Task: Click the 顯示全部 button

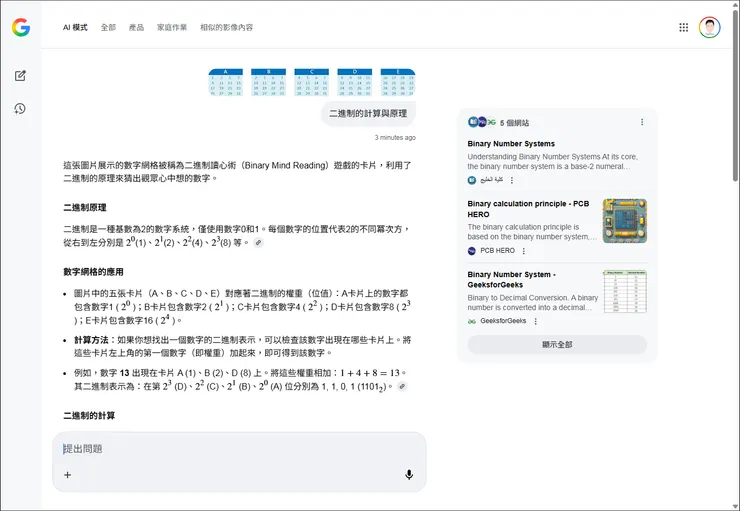Action: coord(557,344)
